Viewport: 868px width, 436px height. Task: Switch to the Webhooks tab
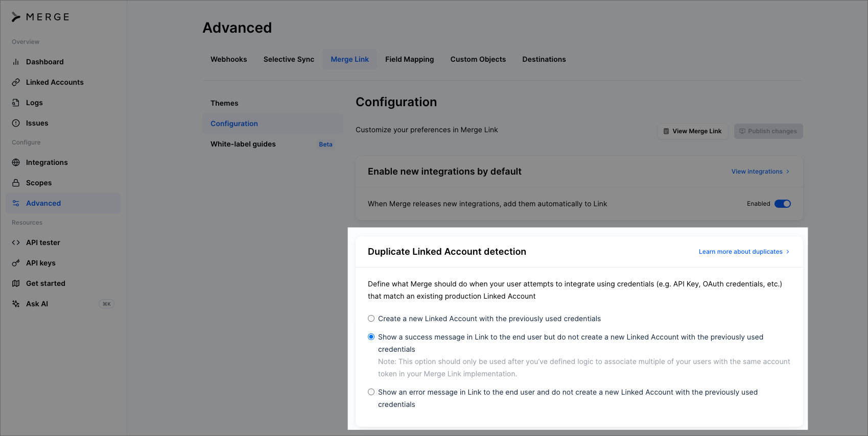click(228, 59)
